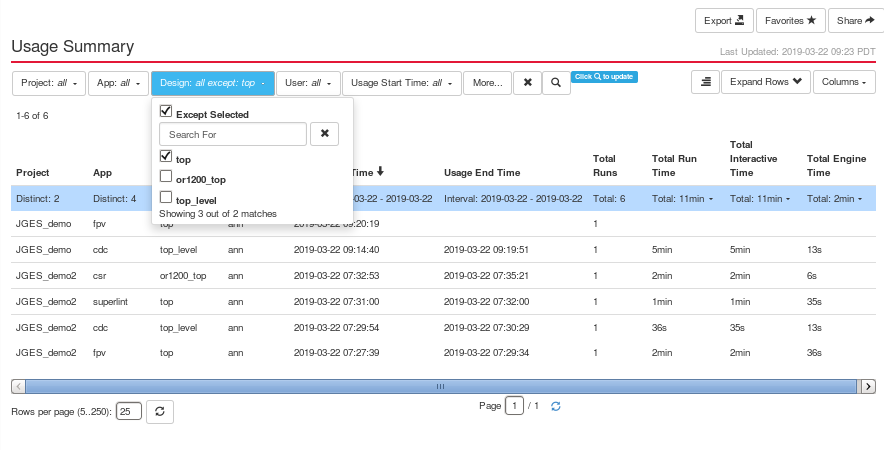This screenshot has width=884, height=450.
Task: Check the top_level design checkbox
Action: [x=166, y=197]
